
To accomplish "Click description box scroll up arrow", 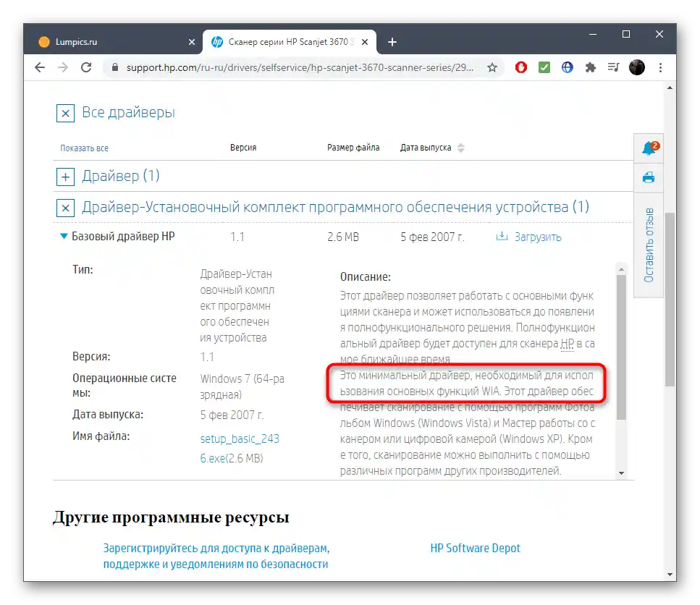I will [x=621, y=269].
